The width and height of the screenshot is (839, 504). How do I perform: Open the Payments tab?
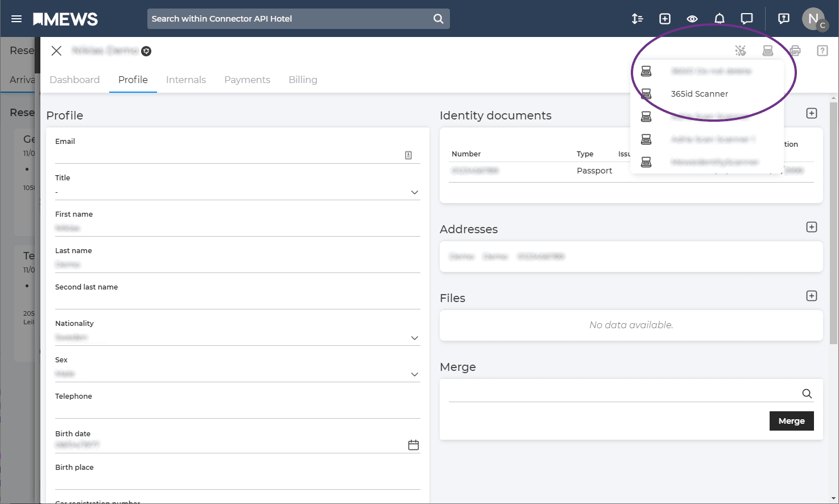[247, 80]
